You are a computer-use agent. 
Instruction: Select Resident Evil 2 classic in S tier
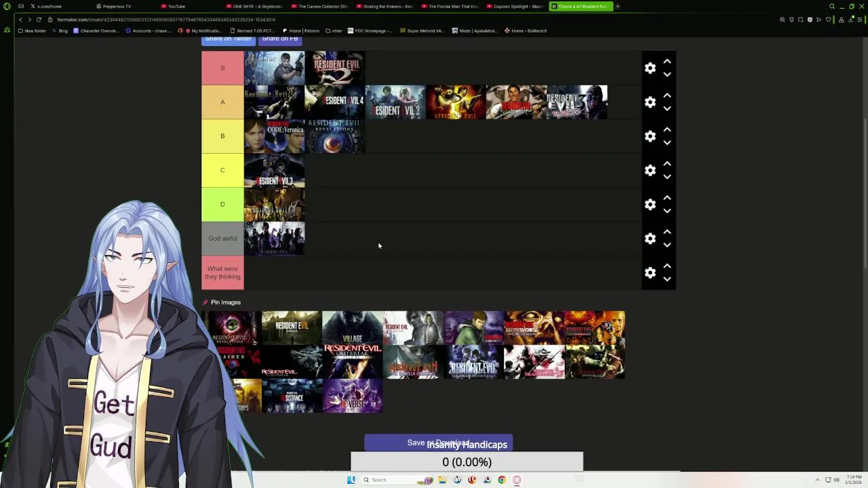[335, 68]
